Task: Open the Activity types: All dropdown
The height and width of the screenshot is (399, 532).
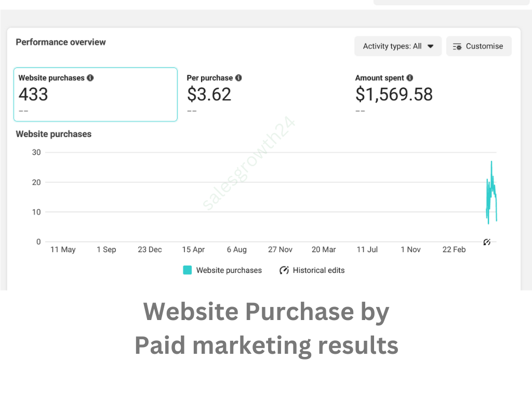Action: [397, 46]
